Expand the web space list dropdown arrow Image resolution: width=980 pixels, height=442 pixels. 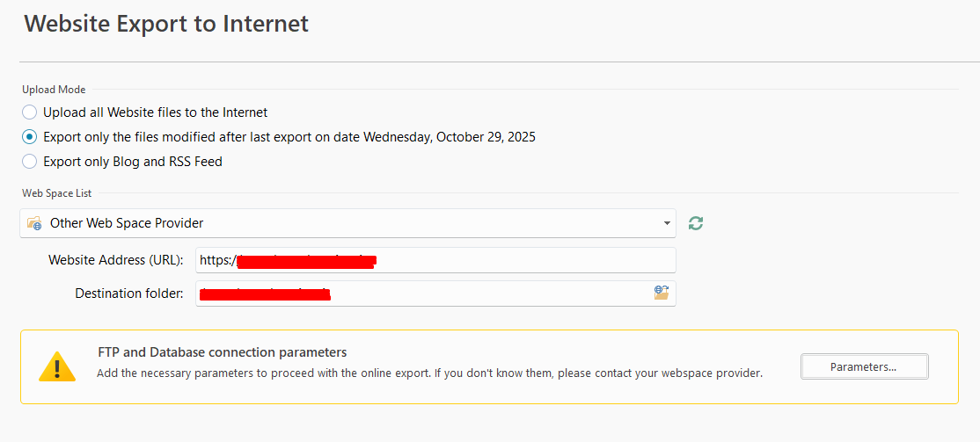[x=667, y=223]
